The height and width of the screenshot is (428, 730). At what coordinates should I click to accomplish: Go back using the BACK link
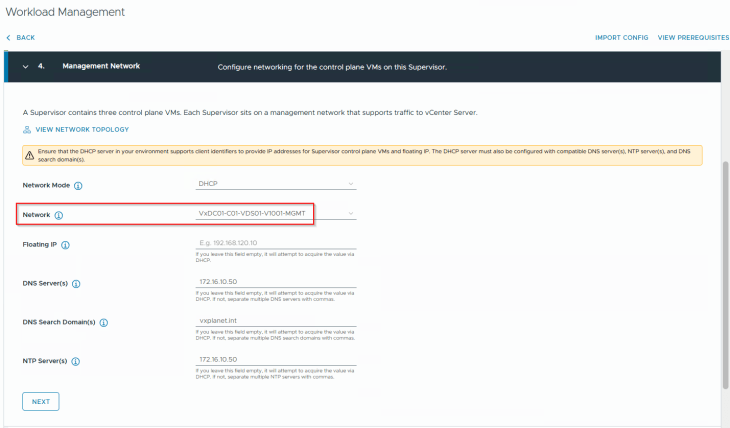pyautogui.click(x=21, y=37)
